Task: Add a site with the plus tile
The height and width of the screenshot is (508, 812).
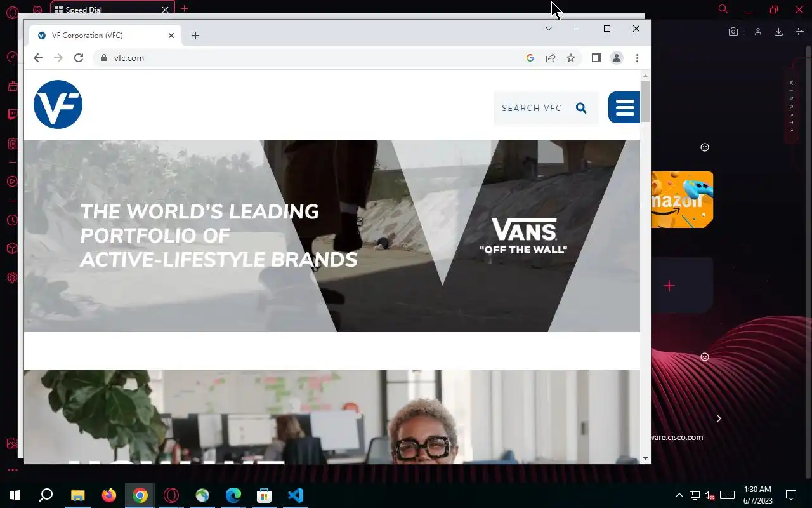Action: 669,286
